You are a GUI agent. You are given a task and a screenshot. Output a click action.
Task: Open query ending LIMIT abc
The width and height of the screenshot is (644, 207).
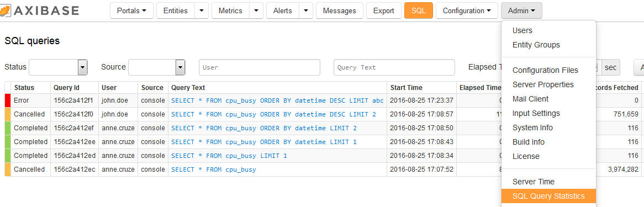click(277, 100)
